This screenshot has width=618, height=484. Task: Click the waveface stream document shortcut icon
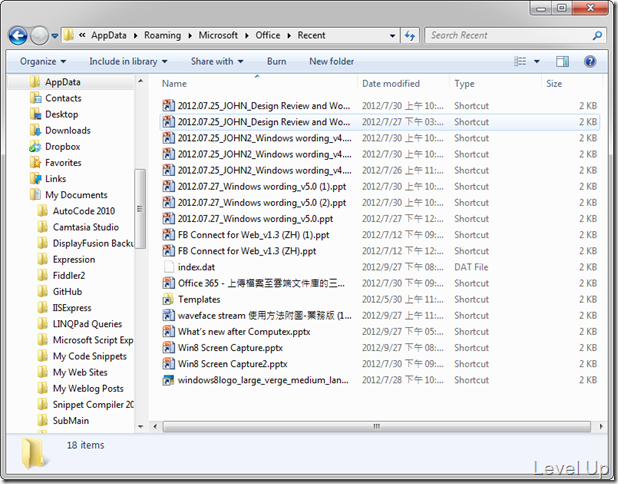click(x=169, y=315)
